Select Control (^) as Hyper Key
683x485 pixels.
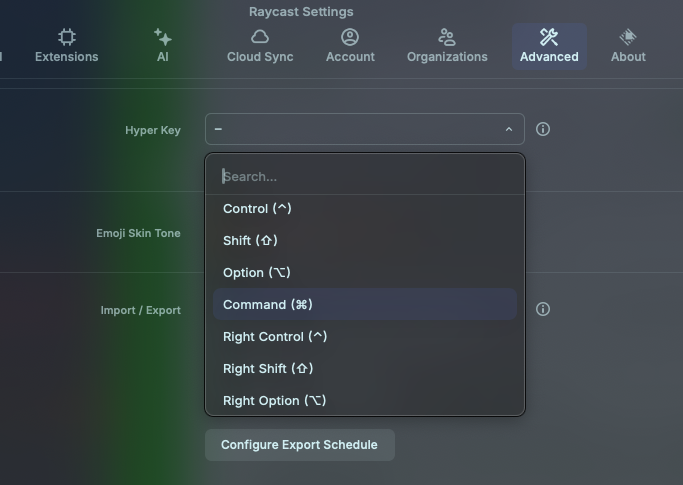(x=258, y=209)
